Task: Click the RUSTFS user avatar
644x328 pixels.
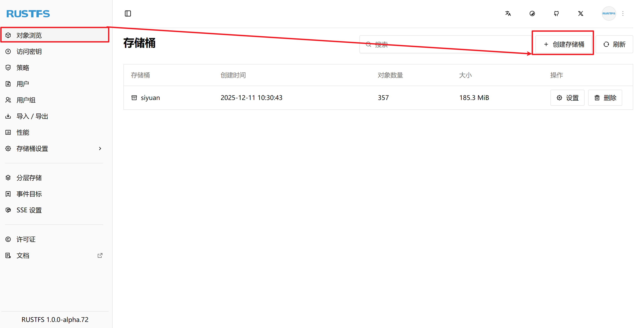Action: 609,13
